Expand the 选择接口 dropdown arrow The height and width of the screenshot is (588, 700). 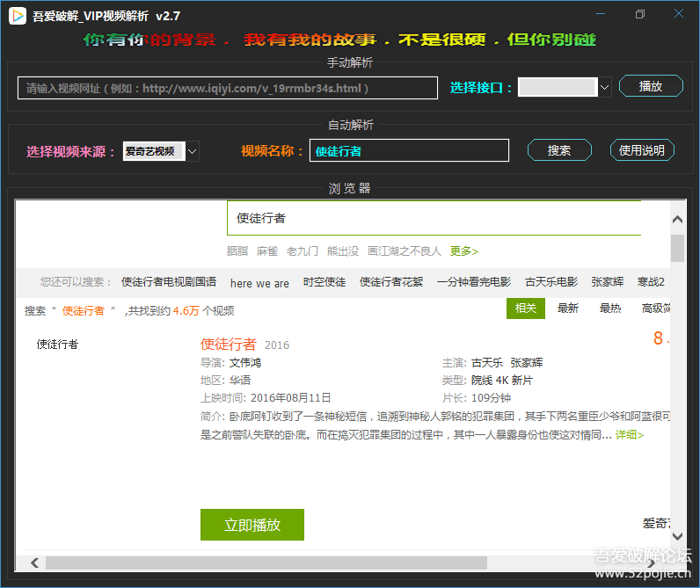pyautogui.click(x=604, y=87)
